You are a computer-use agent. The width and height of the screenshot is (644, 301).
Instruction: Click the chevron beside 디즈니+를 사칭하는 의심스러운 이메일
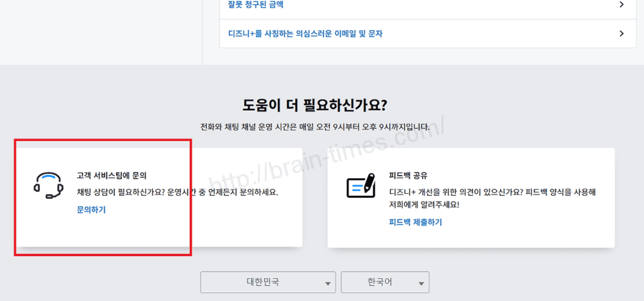pyautogui.click(x=621, y=33)
